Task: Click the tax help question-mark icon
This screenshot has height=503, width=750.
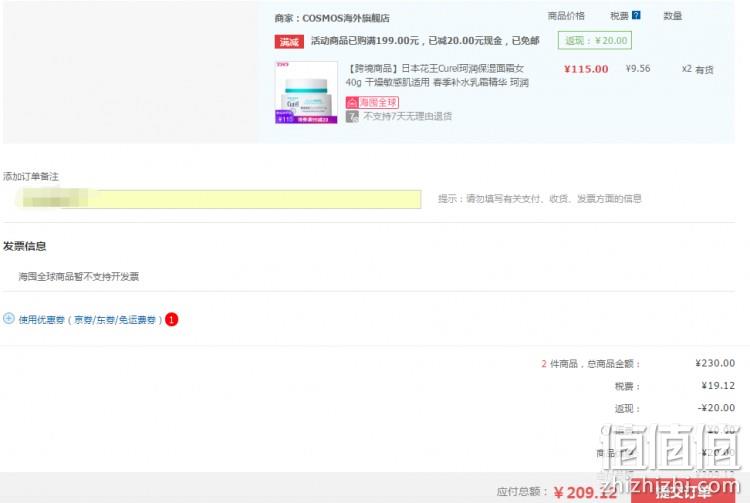Action: point(636,15)
